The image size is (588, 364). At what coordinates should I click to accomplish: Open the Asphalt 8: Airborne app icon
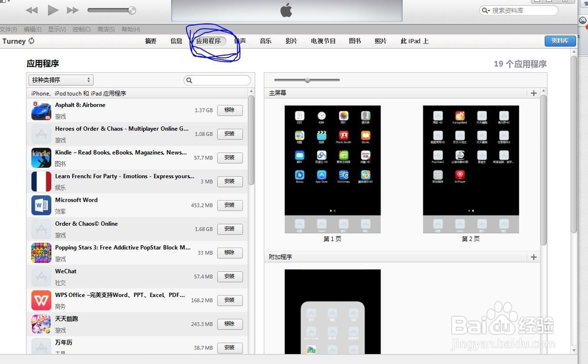click(41, 111)
